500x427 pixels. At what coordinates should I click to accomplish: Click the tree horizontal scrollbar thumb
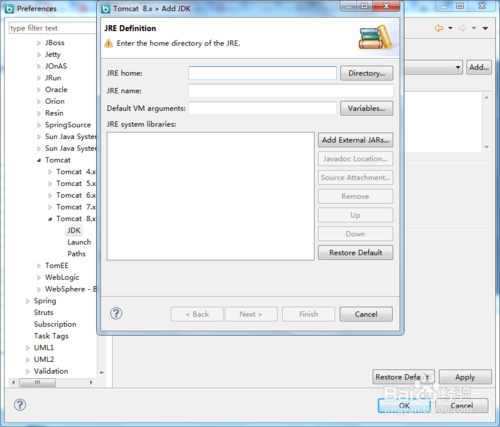pyautogui.click(x=37, y=382)
